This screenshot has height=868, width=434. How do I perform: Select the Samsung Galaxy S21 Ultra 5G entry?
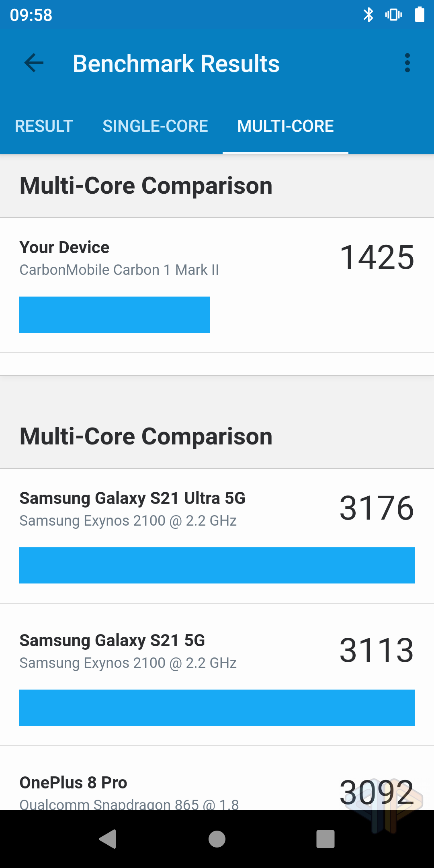pyautogui.click(x=133, y=499)
